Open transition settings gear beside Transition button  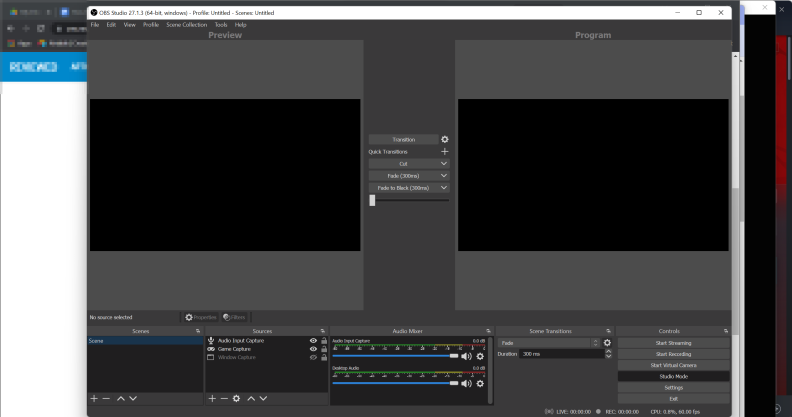444,139
